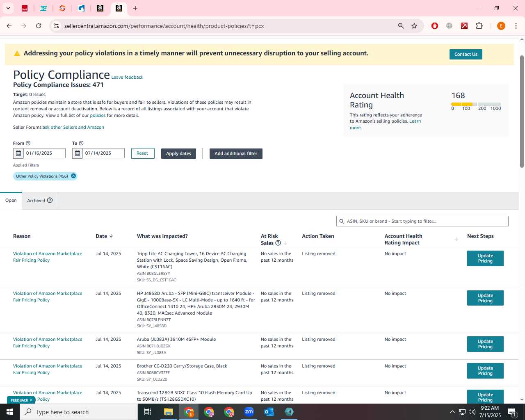Open Chrome three-dot menu
The height and width of the screenshot is (420, 525).
(x=516, y=26)
